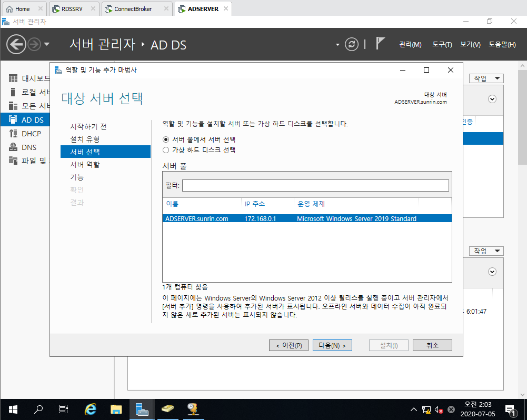Open the navigation history dropdown arrow
The width and height of the screenshot is (527, 420).
pos(47,44)
